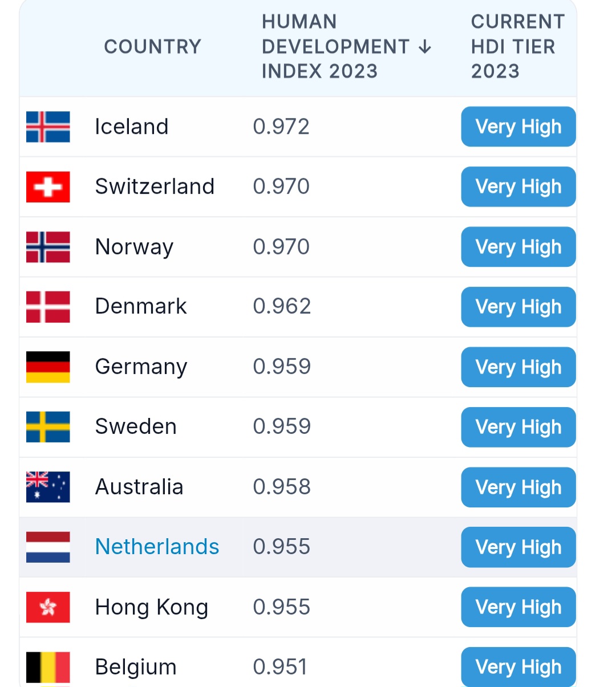Image resolution: width=616 pixels, height=687 pixels.
Task: Click the Iceland flag icon
Action: [x=48, y=127]
